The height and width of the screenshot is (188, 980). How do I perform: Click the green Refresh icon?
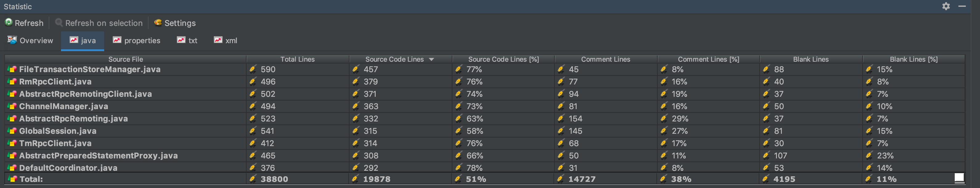(x=8, y=22)
